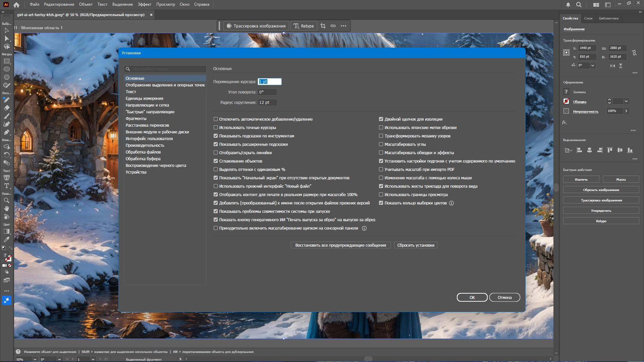Open the rotation angle dropdown in Transform

point(593,66)
